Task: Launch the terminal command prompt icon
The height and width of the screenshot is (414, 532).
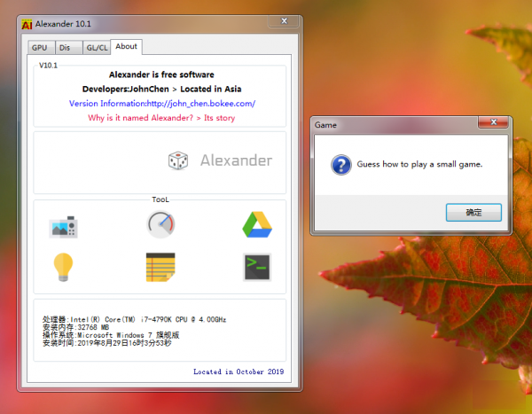Action: coord(256,266)
